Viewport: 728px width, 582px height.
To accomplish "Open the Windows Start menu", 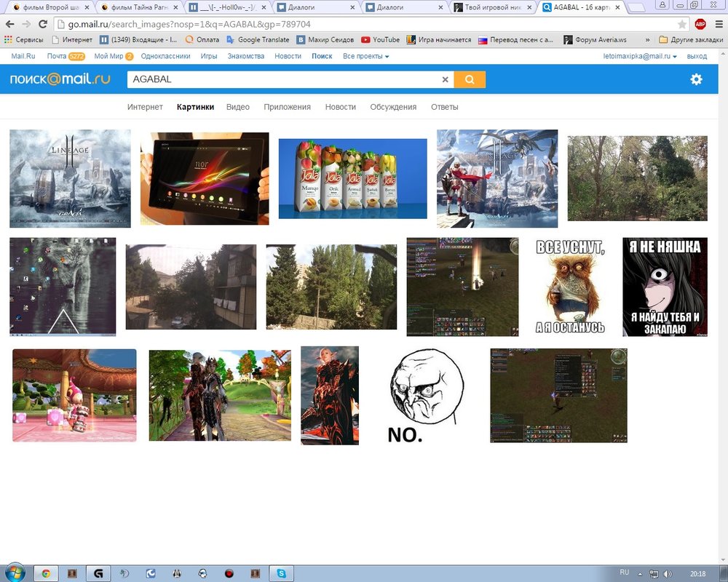I will 15,573.
